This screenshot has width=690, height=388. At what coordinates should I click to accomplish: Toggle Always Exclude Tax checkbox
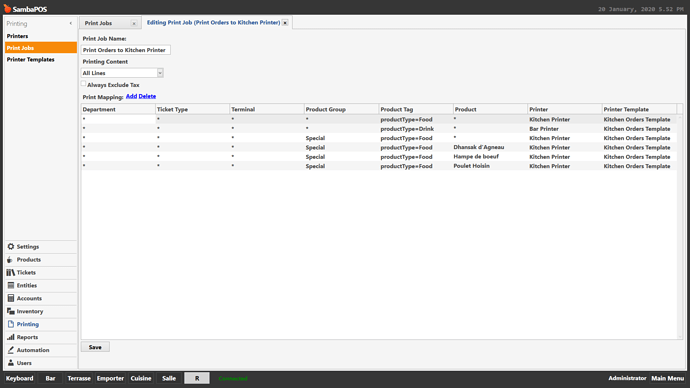click(84, 84)
